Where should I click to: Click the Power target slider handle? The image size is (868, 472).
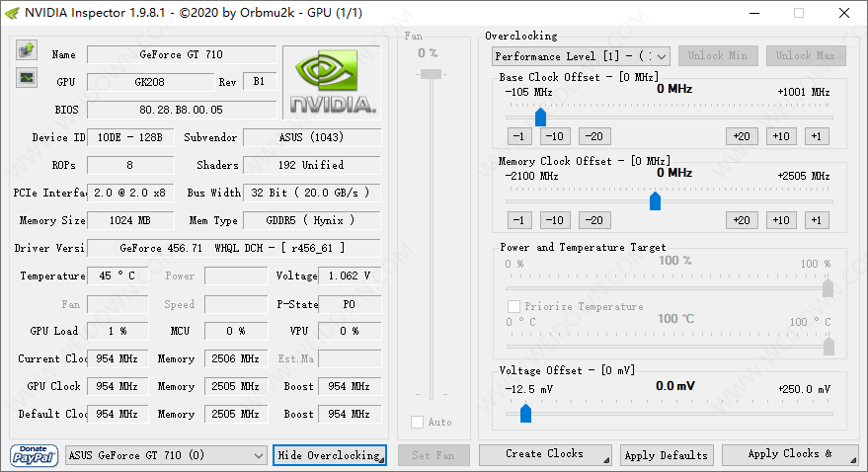pos(828,287)
